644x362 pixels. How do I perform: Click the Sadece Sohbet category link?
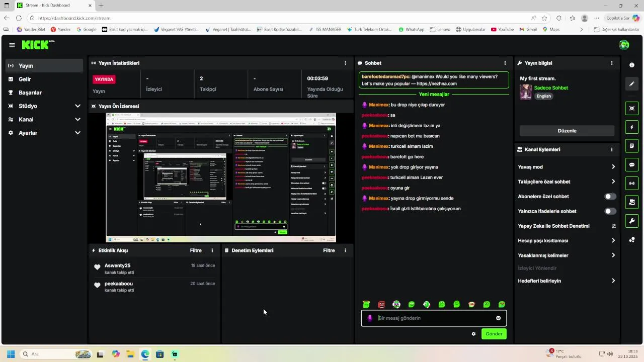551,88
